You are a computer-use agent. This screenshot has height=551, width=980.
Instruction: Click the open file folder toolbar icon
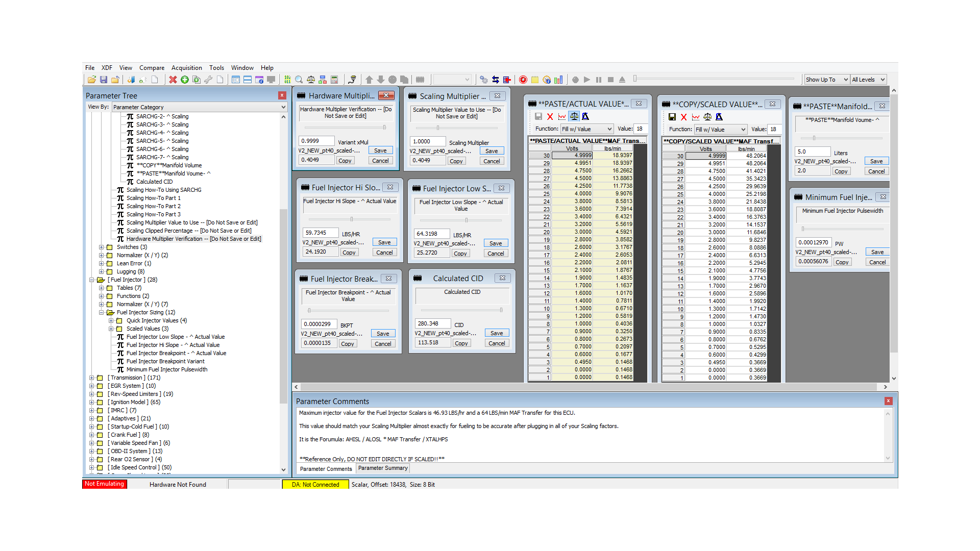(x=92, y=80)
